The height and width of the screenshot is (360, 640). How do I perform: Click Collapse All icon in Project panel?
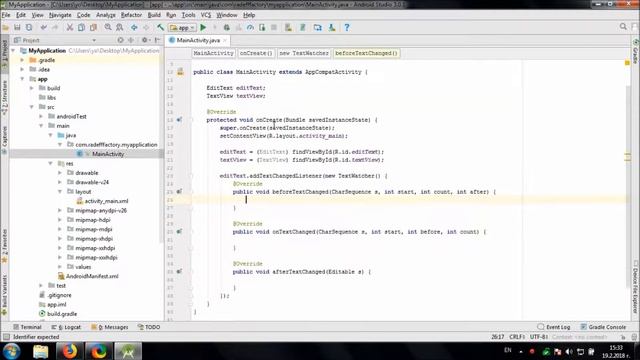131,40
